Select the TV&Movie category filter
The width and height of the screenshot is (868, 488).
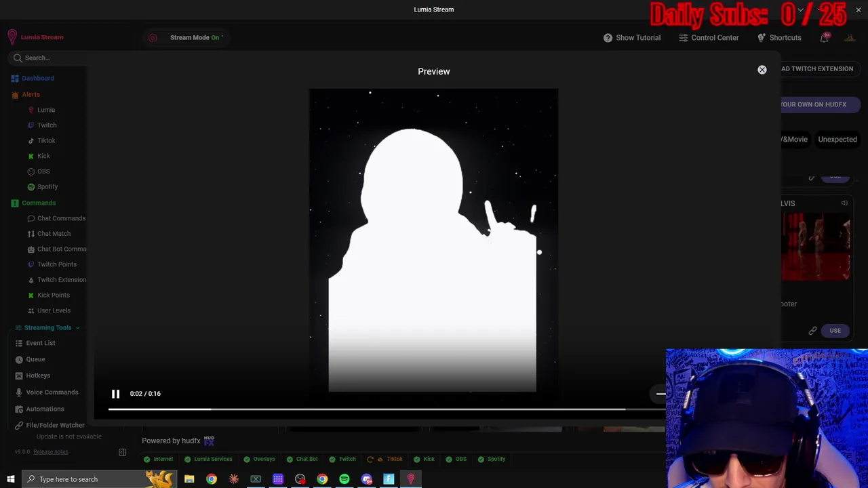pyautogui.click(x=794, y=140)
